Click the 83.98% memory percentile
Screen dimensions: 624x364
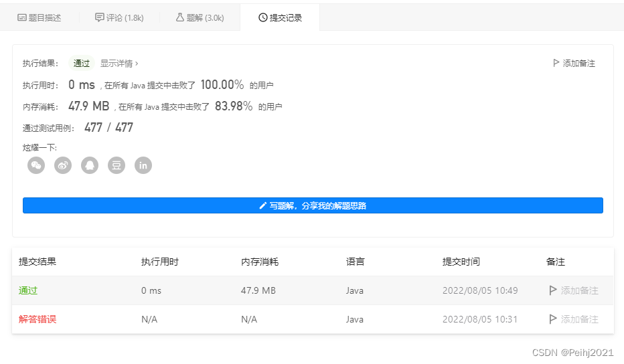click(x=234, y=106)
